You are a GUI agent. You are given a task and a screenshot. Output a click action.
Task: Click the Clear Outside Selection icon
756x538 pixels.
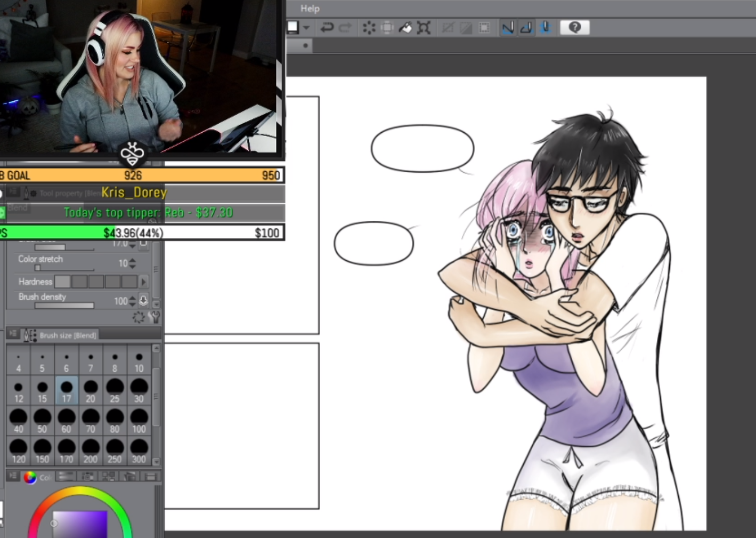pos(387,28)
